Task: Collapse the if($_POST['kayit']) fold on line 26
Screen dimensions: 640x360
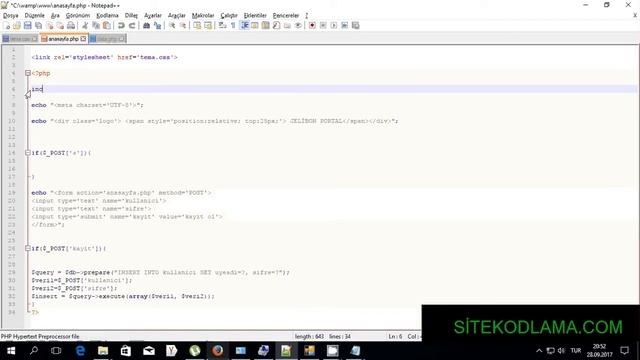Action: [x=28, y=248]
